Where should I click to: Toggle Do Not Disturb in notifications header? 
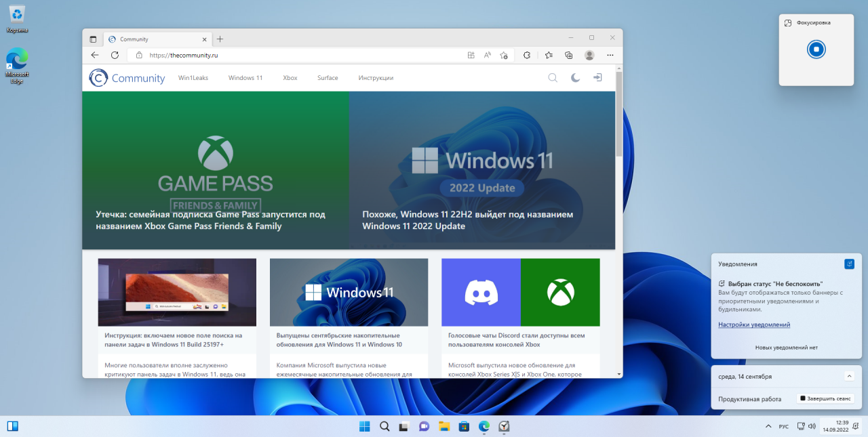click(849, 264)
